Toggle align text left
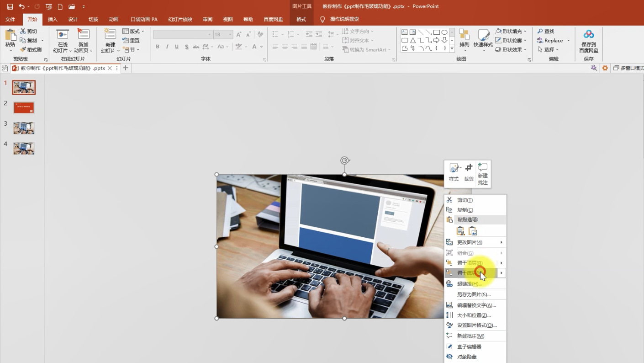This screenshot has width=644, height=363. coord(275,47)
